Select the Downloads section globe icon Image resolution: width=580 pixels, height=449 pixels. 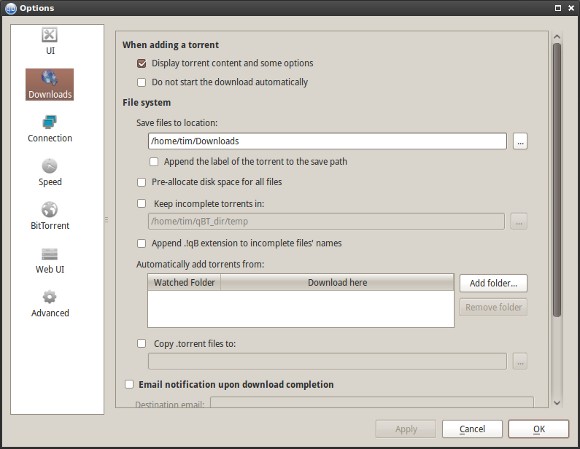pos(49,78)
